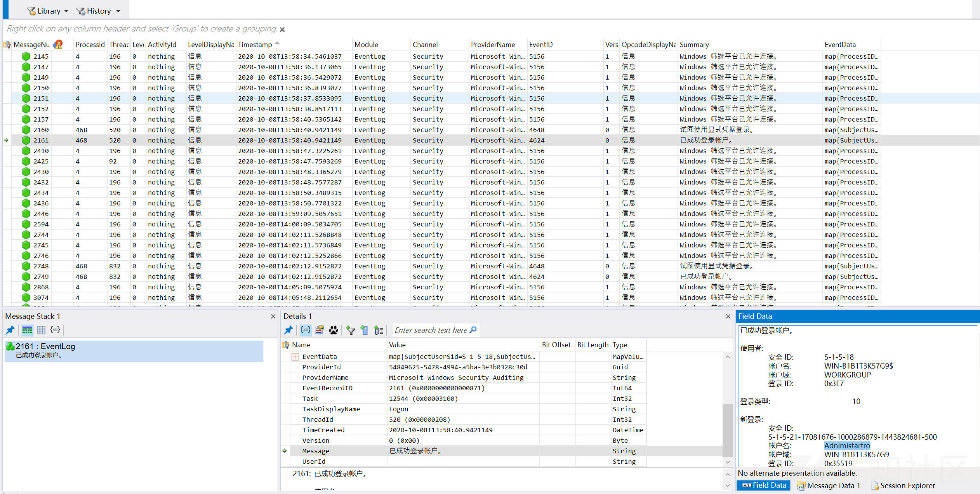This screenshot has height=494, width=980.
Task: Select the green message icon of row 2160
Action: (26, 130)
